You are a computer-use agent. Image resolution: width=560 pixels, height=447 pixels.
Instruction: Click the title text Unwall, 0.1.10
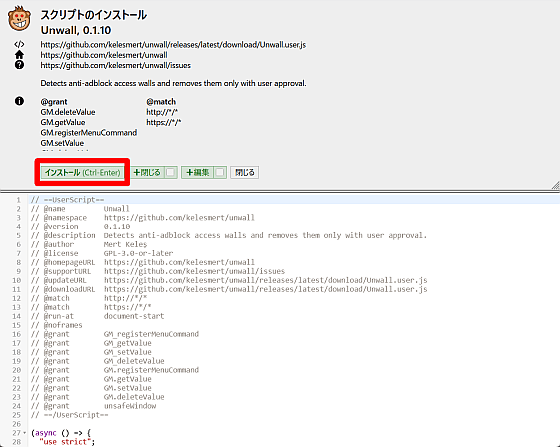point(76,30)
